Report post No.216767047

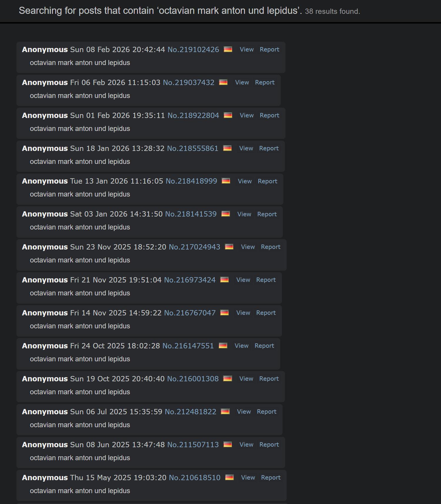266,313
